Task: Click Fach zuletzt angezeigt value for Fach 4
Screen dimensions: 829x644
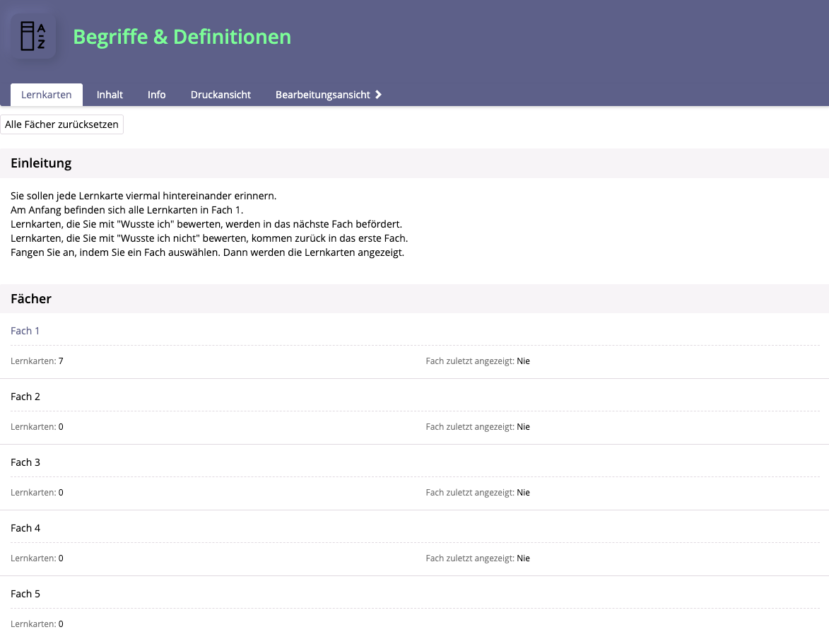Action: pos(523,558)
